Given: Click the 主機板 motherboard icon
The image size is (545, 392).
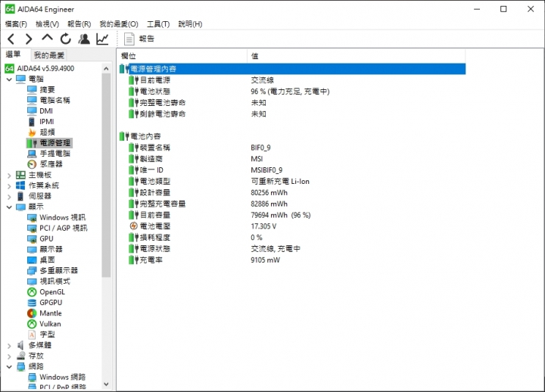Looking at the screenshot, I should [21, 175].
